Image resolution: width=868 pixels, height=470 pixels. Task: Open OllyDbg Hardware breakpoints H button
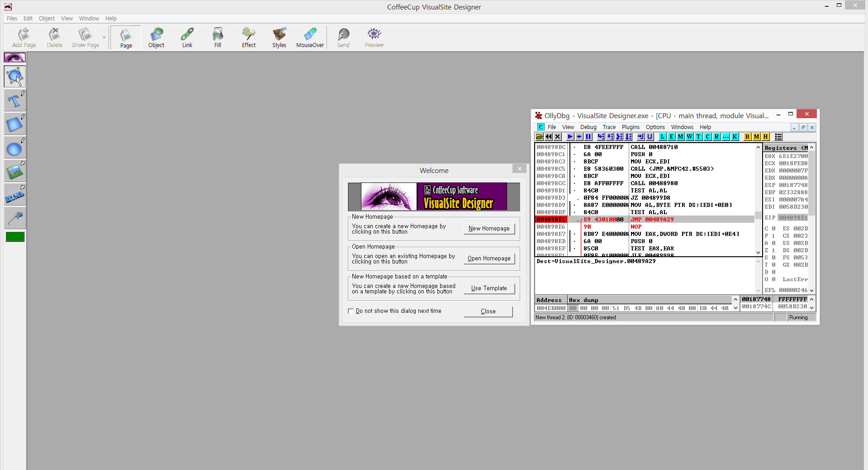766,137
